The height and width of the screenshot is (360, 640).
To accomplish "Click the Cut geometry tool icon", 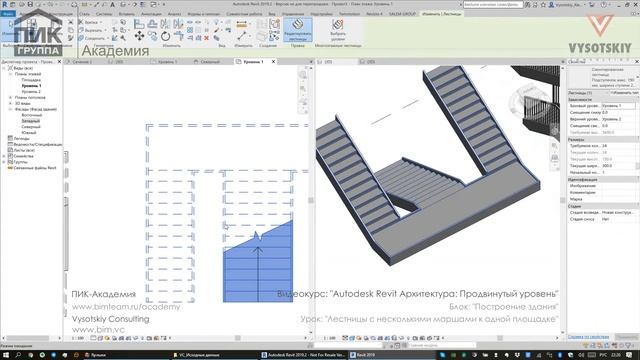I will (82, 30).
